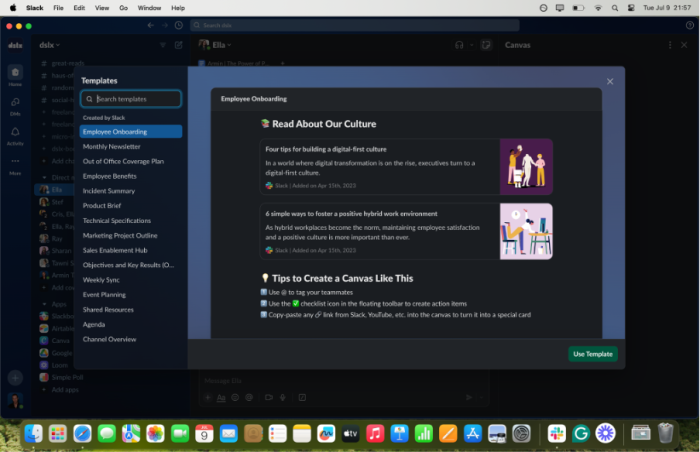Close the Canvas panel
The width and height of the screenshot is (700, 452).
(684, 45)
